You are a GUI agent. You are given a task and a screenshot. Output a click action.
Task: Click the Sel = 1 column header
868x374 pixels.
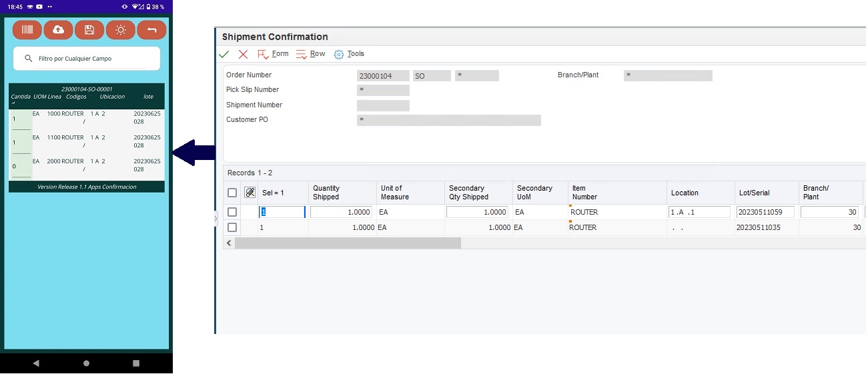point(284,193)
